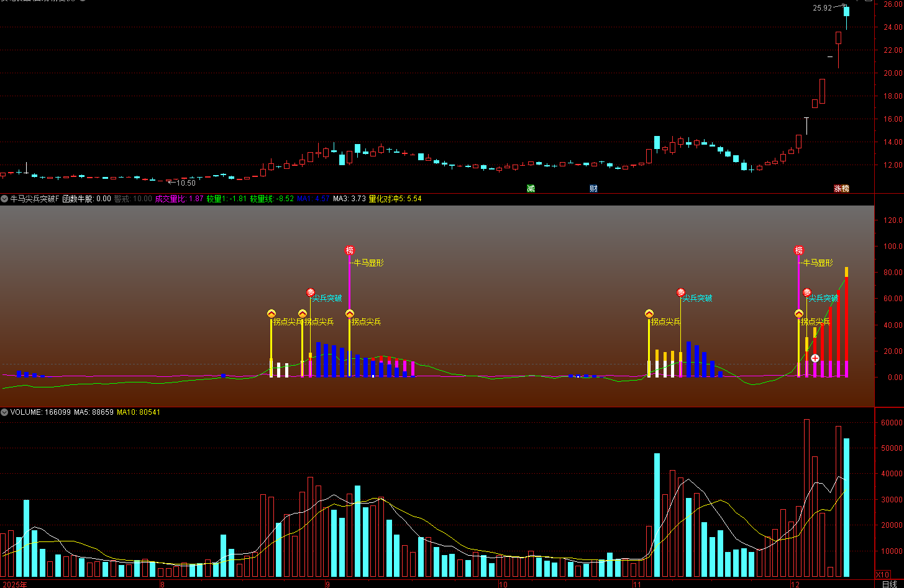Viewport: 904px width, 588px height.
Task: Click the yellow arrow icon under September 榜 stem
Action: [349, 314]
